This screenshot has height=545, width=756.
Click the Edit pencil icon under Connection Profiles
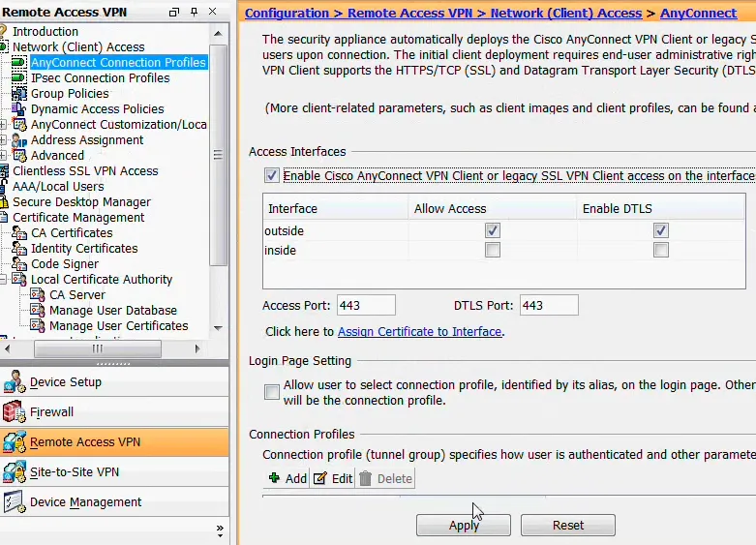click(x=320, y=478)
